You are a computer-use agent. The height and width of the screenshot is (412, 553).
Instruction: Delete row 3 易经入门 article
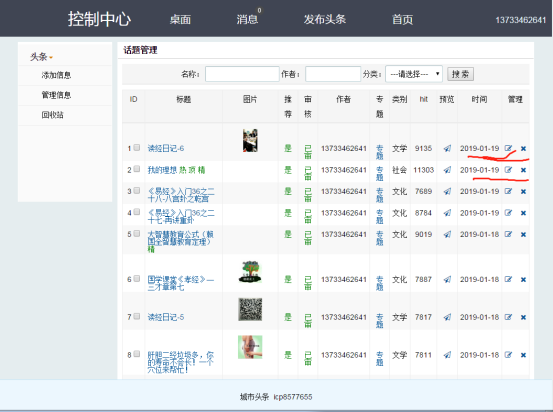[523, 192]
